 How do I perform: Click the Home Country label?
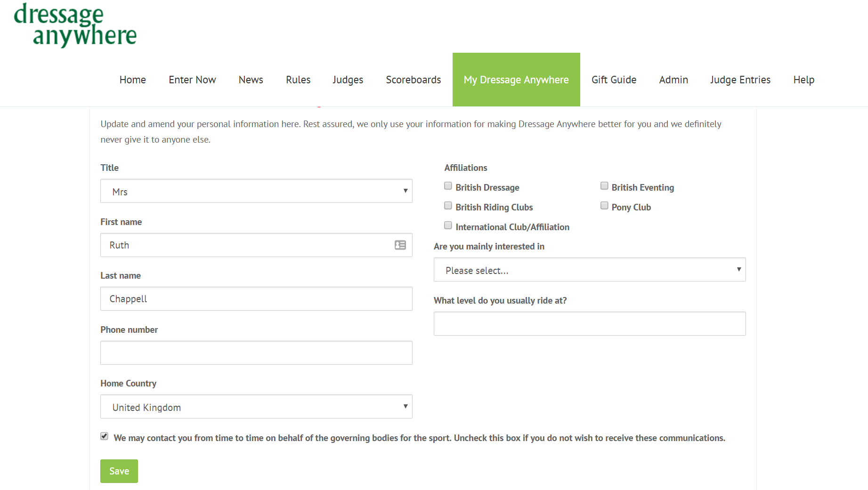pos(128,383)
